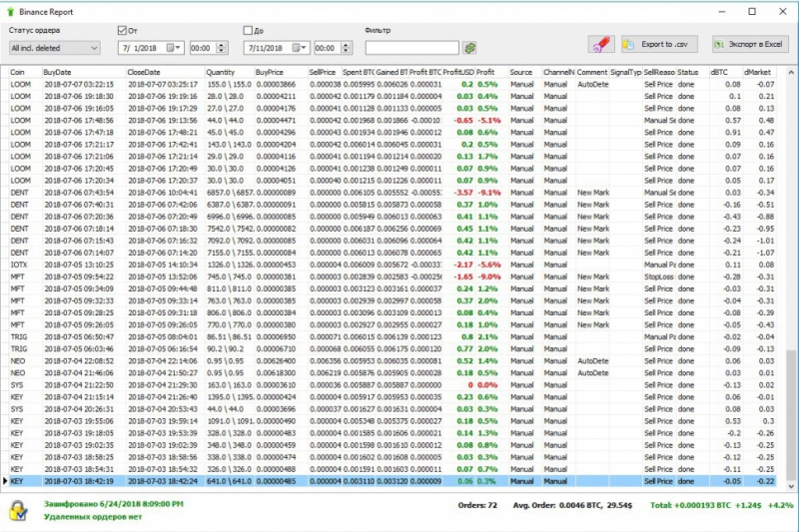Sort by Profit column header
Screen dimensions: 799x532
pos(489,72)
